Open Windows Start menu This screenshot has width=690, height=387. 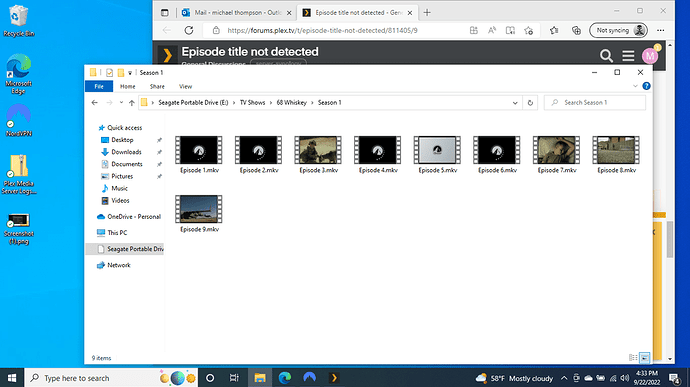12,378
